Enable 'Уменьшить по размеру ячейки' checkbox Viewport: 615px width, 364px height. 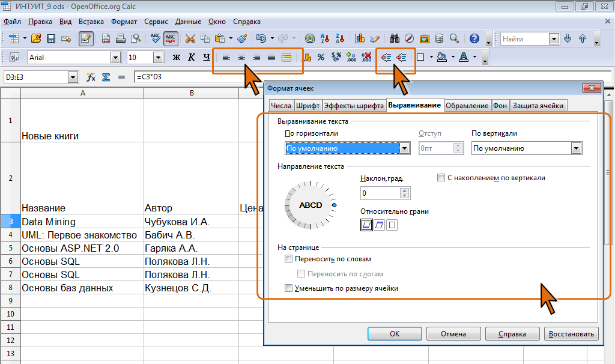(289, 288)
